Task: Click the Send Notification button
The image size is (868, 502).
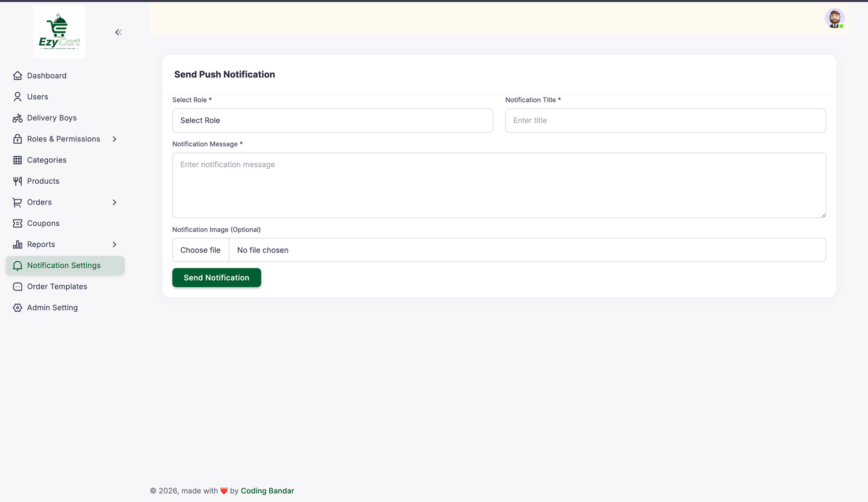Action: pyautogui.click(x=216, y=278)
